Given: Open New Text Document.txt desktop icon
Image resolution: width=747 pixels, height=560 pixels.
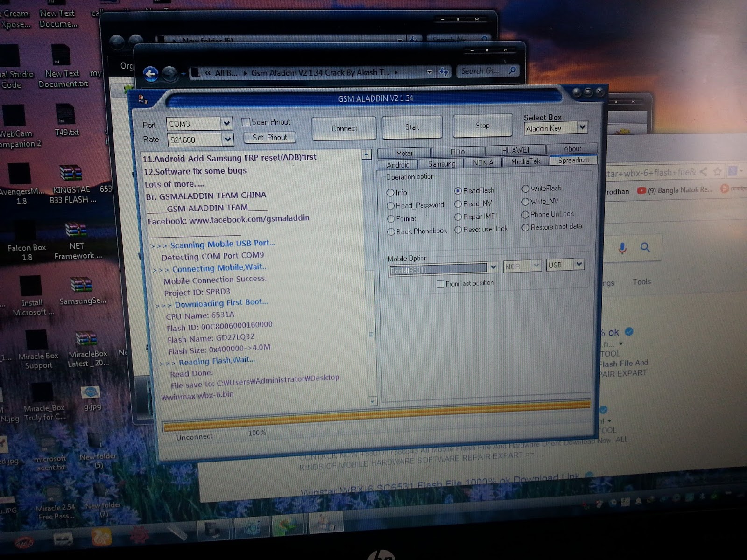Looking at the screenshot, I should click(x=63, y=66).
